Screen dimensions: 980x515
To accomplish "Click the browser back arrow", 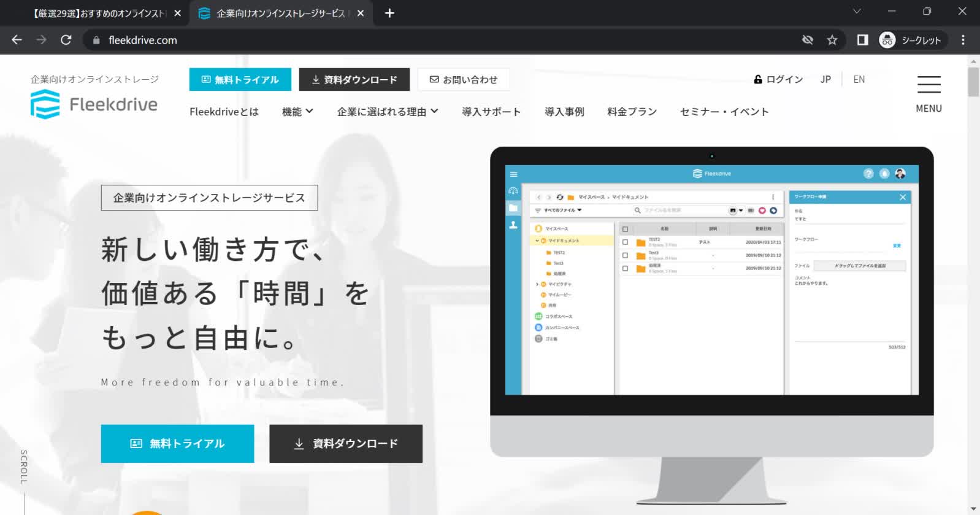I will pos(17,40).
